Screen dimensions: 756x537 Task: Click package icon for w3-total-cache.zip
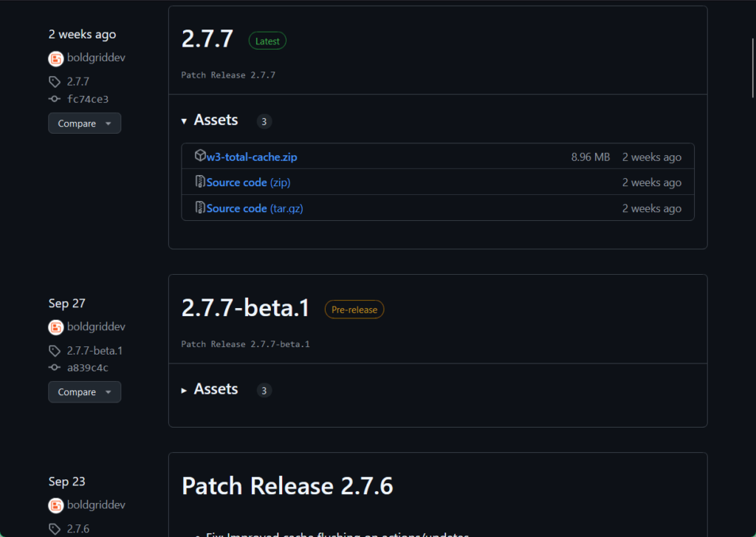[200, 155]
